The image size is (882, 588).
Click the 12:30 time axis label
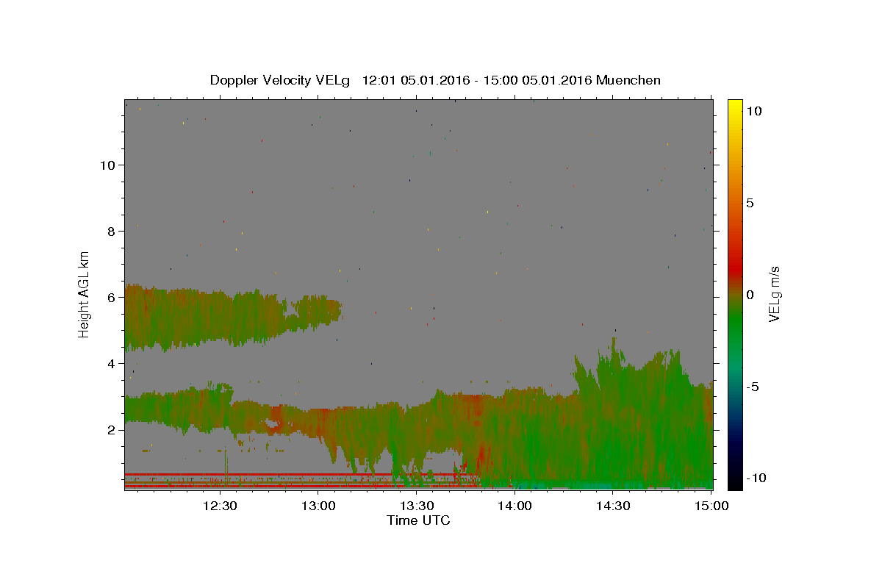tap(219, 506)
